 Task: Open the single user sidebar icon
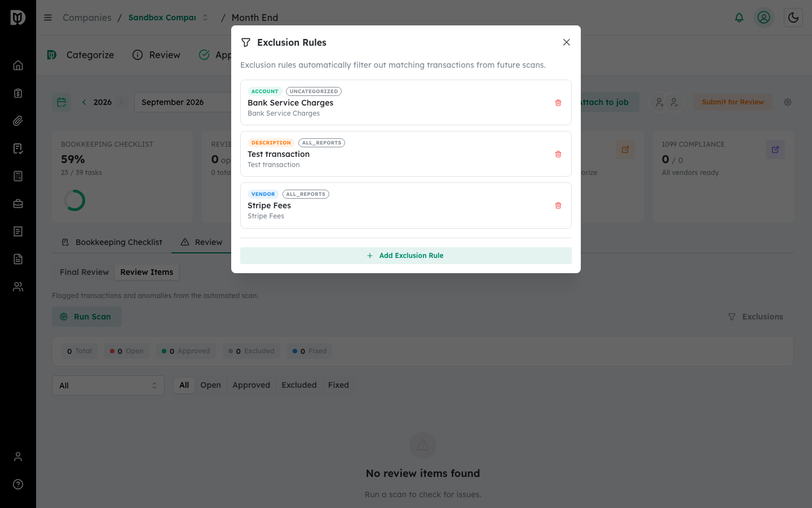[18, 457]
